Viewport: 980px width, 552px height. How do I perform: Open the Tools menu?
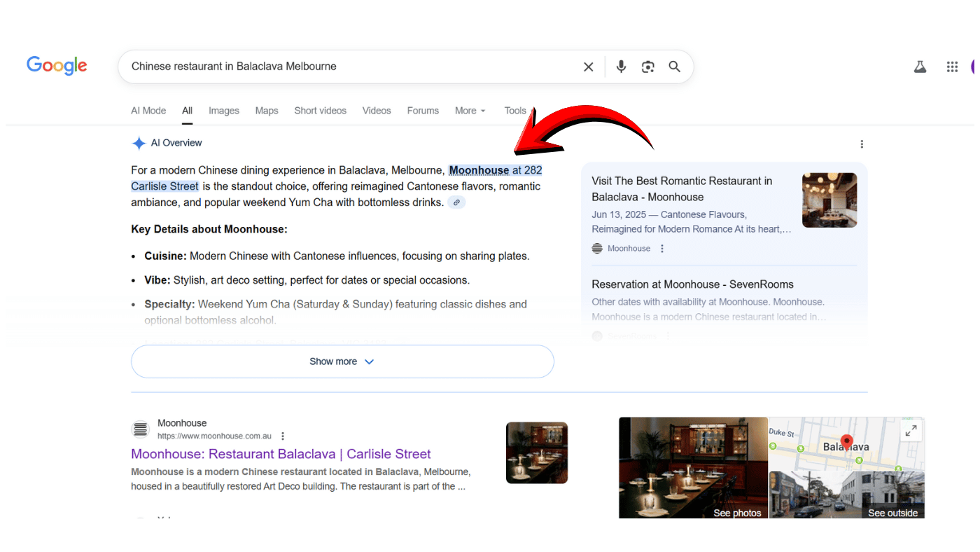pos(516,111)
